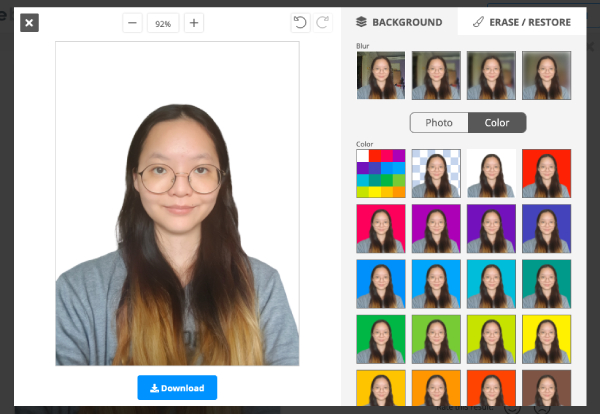The image size is (600, 414).
Task: Select the Color background option
Action: coord(497,123)
